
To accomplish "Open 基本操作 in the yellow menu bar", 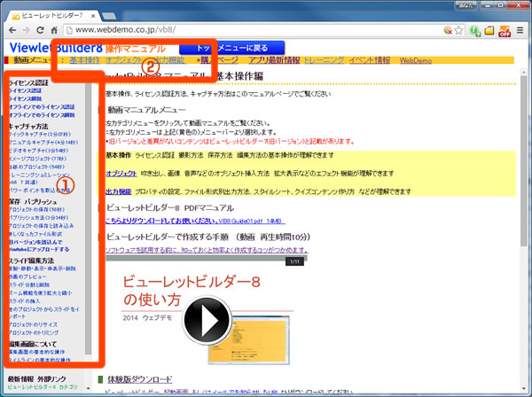I will [x=86, y=61].
